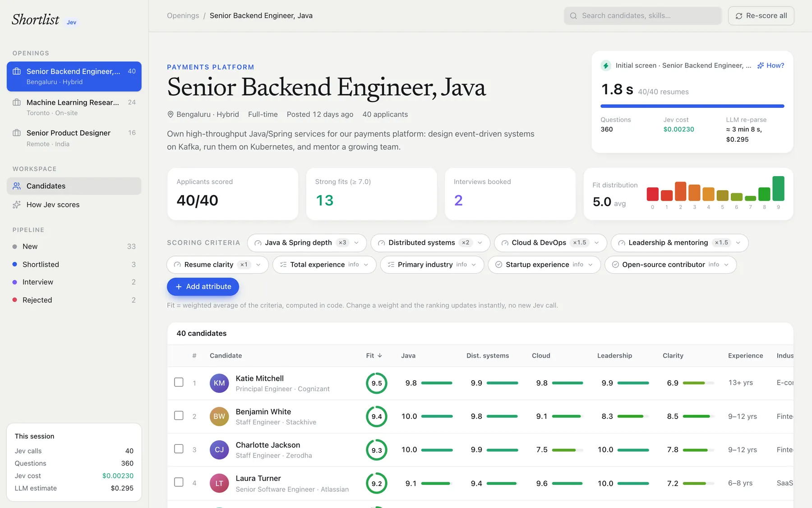Click the refresh icon in Re-score all

[x=739, y=16]
